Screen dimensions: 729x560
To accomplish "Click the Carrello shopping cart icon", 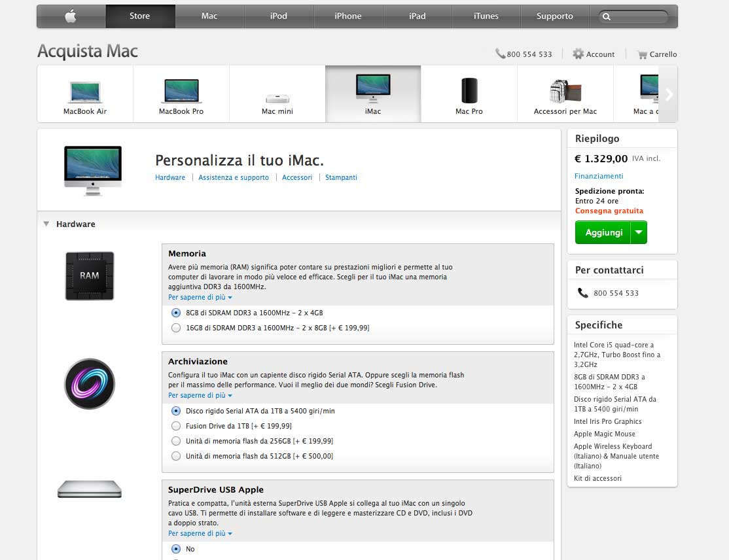I will (643, 54).
